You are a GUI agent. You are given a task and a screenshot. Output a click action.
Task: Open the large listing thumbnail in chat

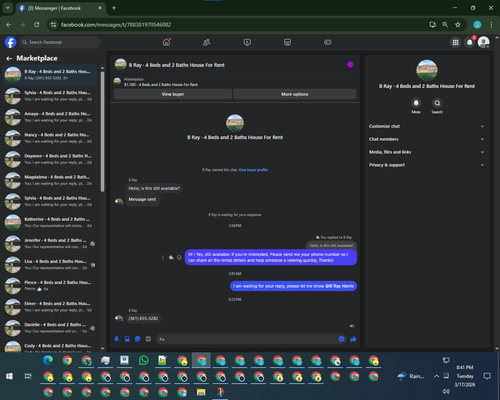[235, 123]
